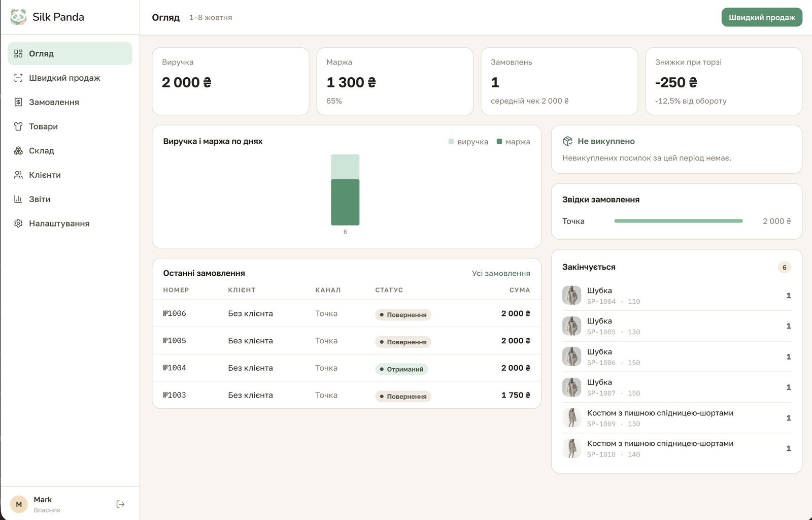
Task: Click the Шубка SP-1006 thumbnail
Action: [572, 356]
